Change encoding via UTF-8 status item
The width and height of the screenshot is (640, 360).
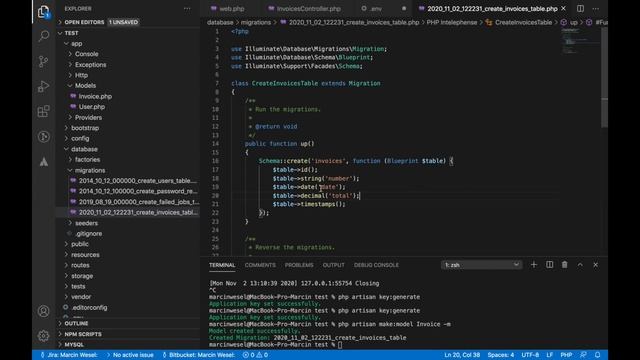(530, 355)
